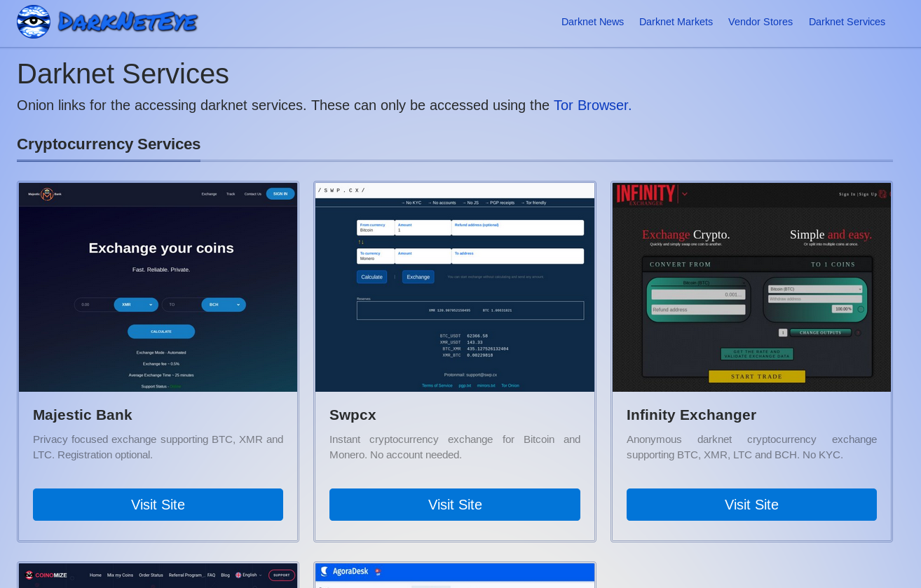Click the Infinity Exchanger description text
This screenshot has height=588, width=921.
click(x=751, y=447)
